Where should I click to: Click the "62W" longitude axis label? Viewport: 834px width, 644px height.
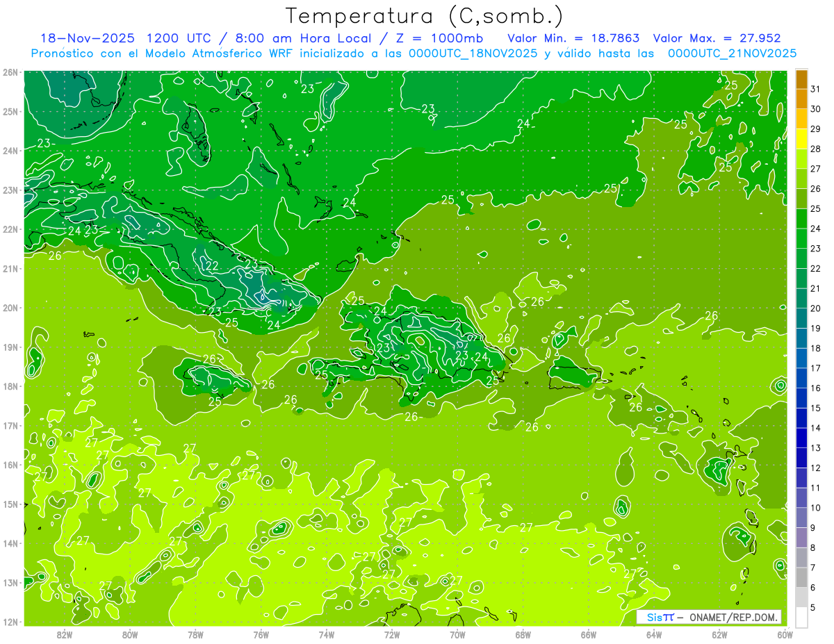pyautogui.click(x=719, y=634)
